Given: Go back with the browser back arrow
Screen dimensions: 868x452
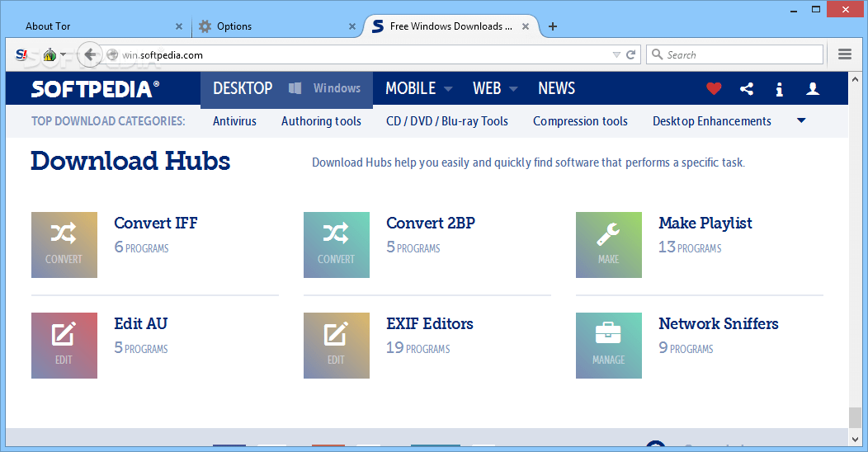Looking at the screenshot, I should [90, 54].
